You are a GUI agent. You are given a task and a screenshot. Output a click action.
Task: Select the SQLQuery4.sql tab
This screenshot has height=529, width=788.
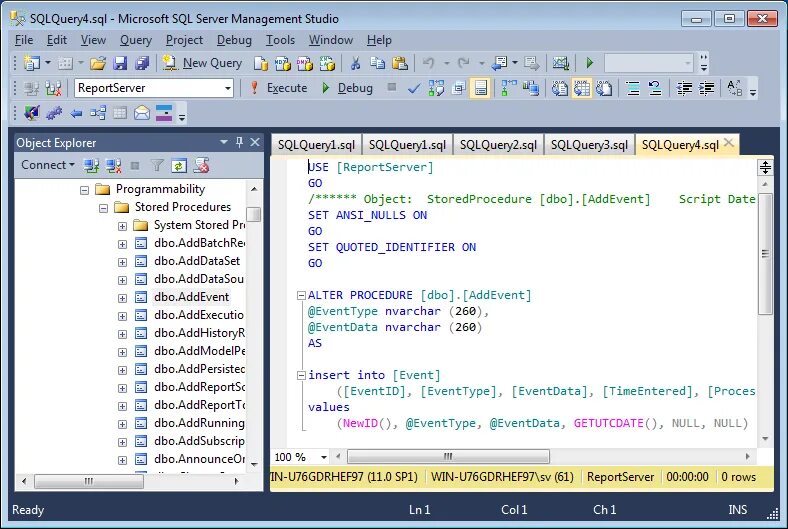[x=680, y=145]
